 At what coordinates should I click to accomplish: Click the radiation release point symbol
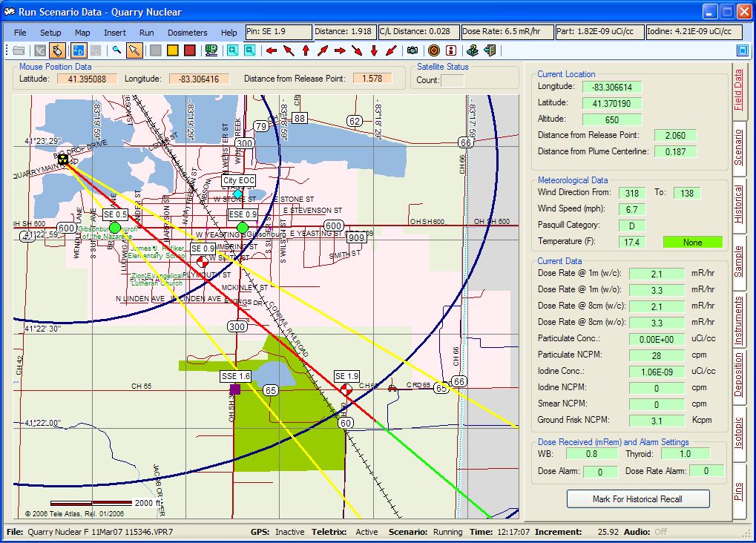tap(62, 159)
